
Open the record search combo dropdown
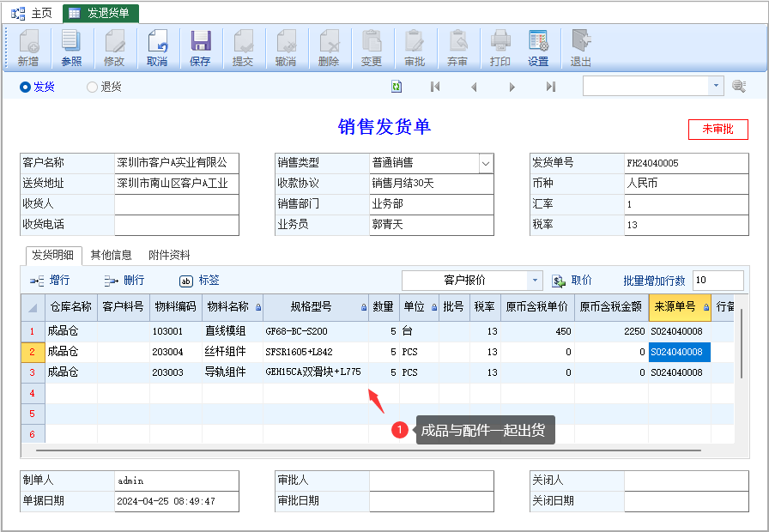(x=716, y=86)
